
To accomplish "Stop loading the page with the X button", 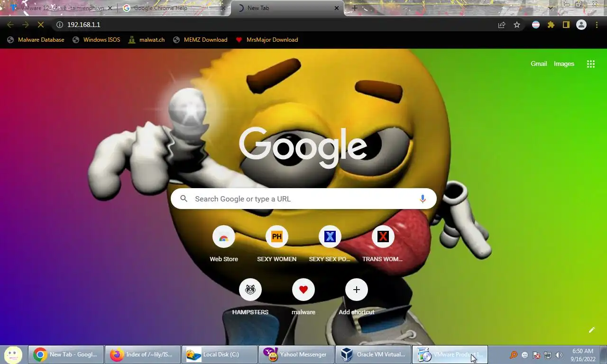I will point(40,25).
